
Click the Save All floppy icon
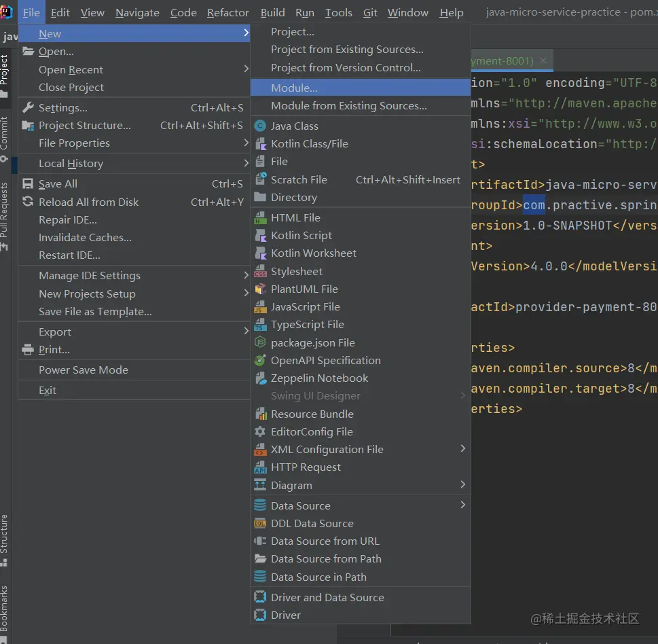[x=28, y=184]
